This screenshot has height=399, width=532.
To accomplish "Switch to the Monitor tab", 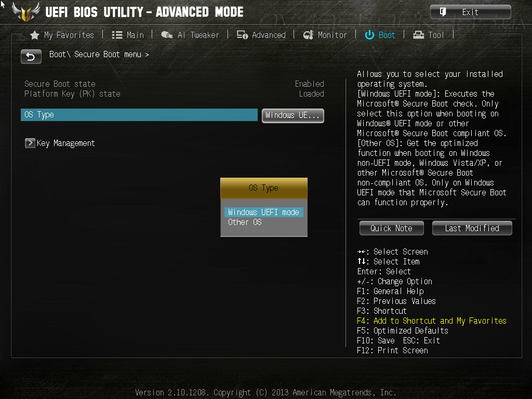I will [325, 35].
